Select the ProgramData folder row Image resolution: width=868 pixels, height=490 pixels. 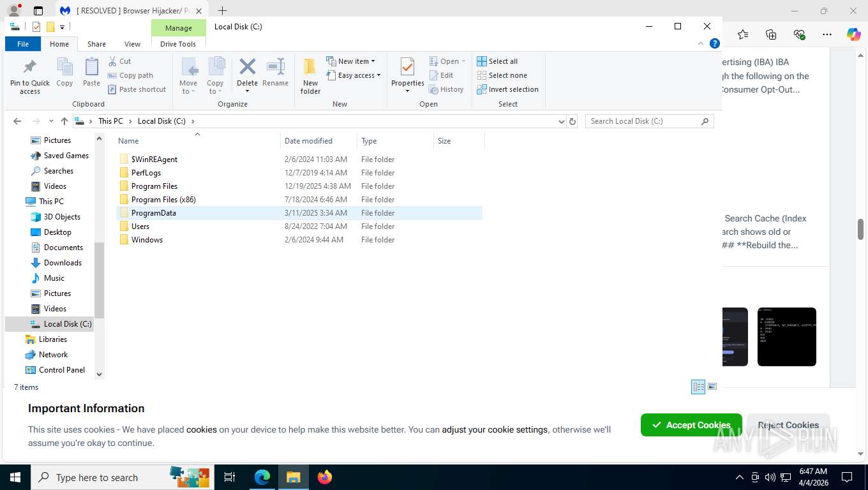click(x=299, y=213)
